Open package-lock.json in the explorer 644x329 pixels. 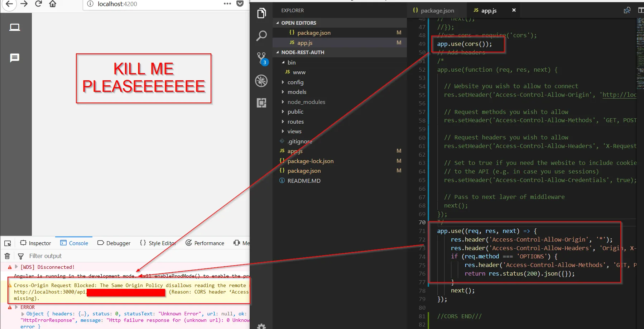[x=340, y=161]
